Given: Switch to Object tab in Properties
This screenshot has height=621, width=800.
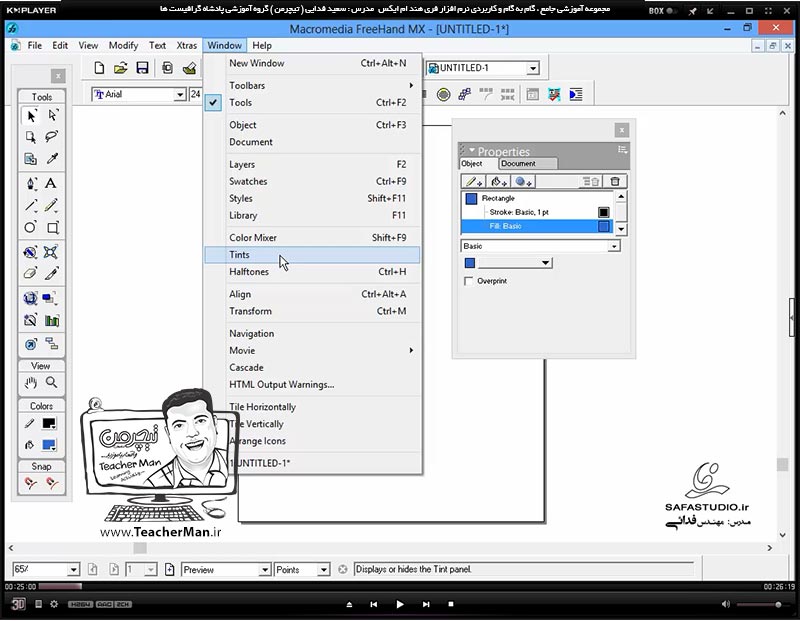Looking at the screenshot, I should pos(471,163).
